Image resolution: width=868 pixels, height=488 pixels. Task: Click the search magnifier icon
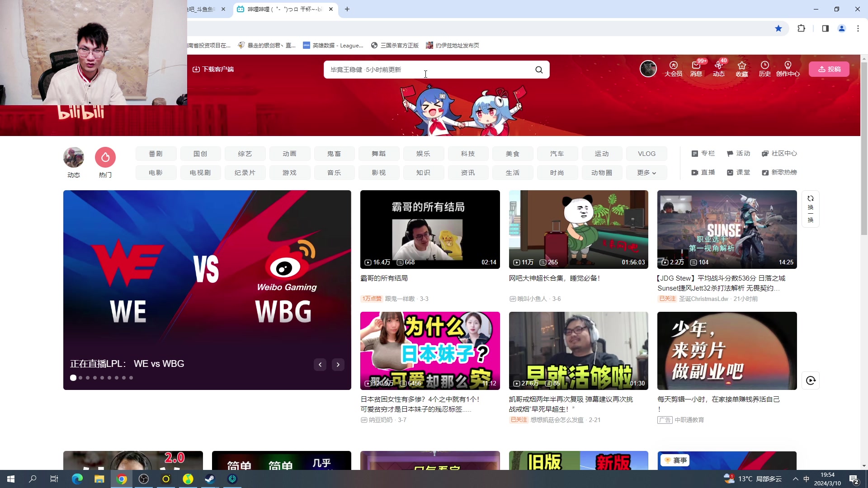539,70
